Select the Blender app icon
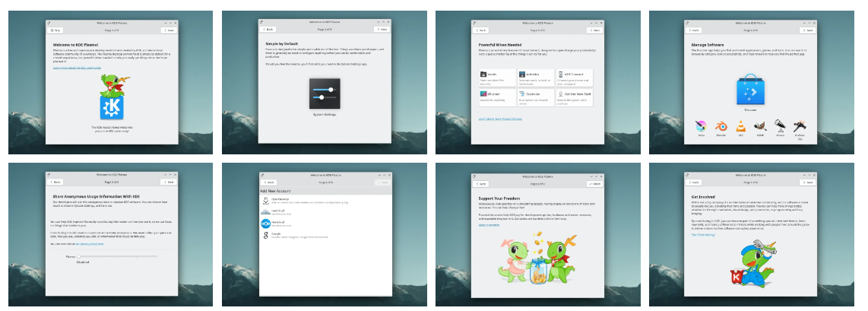 (721, 126)
